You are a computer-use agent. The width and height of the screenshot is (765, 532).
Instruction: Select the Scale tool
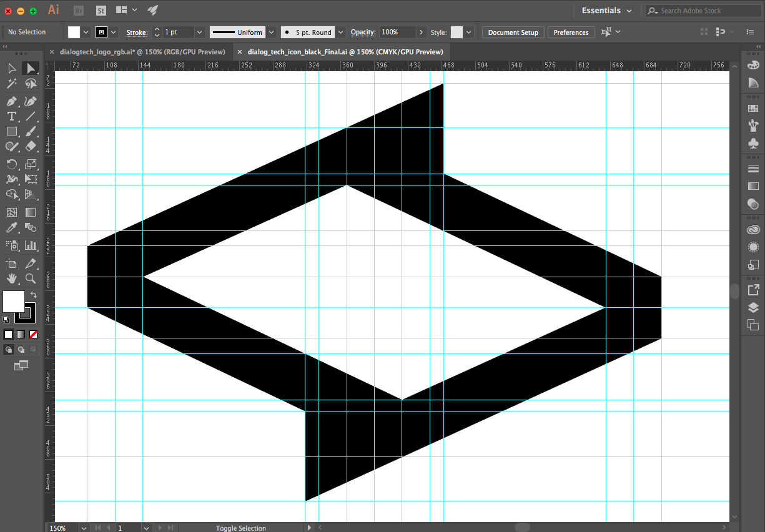click(30, 164)
